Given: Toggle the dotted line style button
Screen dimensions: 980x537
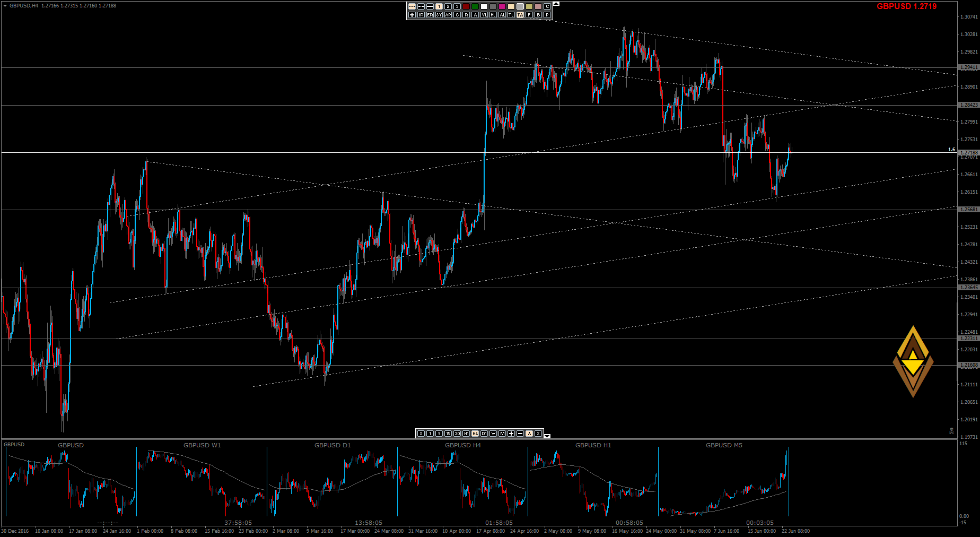Looking at the screenshot, I should point(412,6).
